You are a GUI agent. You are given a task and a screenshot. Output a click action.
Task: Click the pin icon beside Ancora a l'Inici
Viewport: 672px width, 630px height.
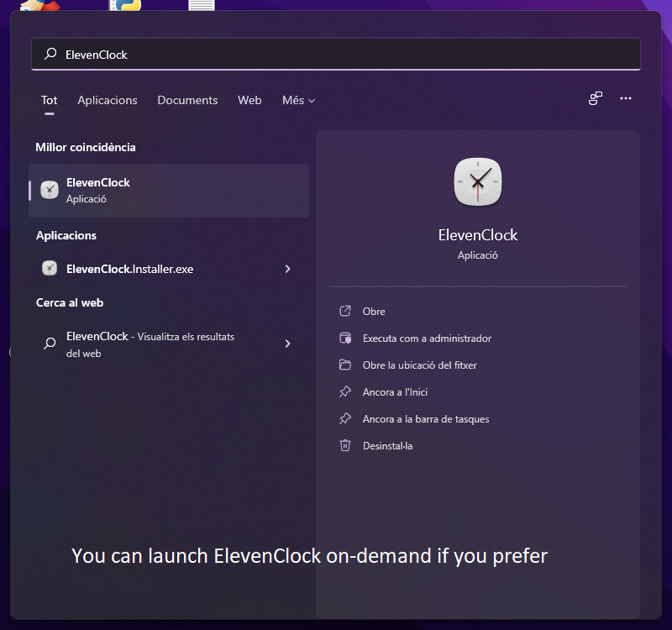(344, 391)
